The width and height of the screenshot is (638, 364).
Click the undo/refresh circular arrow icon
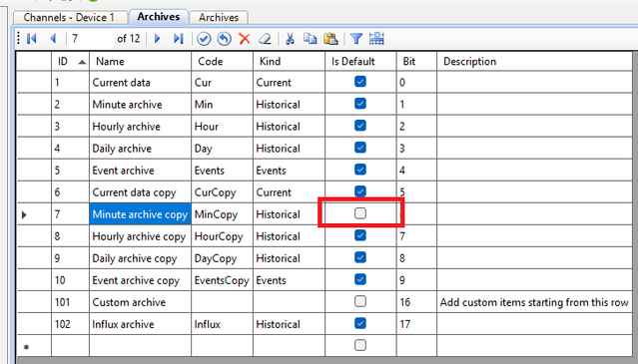(x=225, y=39)
